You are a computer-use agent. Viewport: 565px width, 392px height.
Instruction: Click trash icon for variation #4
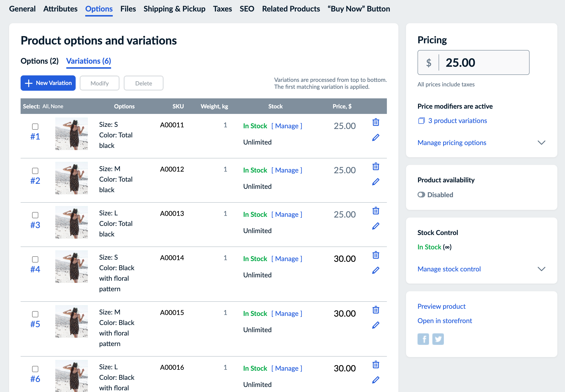(376, 255)
